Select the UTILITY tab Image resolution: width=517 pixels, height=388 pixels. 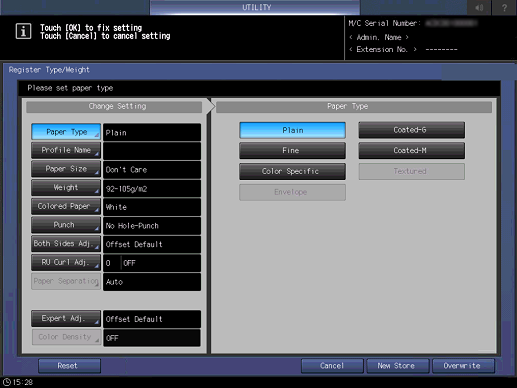click(255, 7)
